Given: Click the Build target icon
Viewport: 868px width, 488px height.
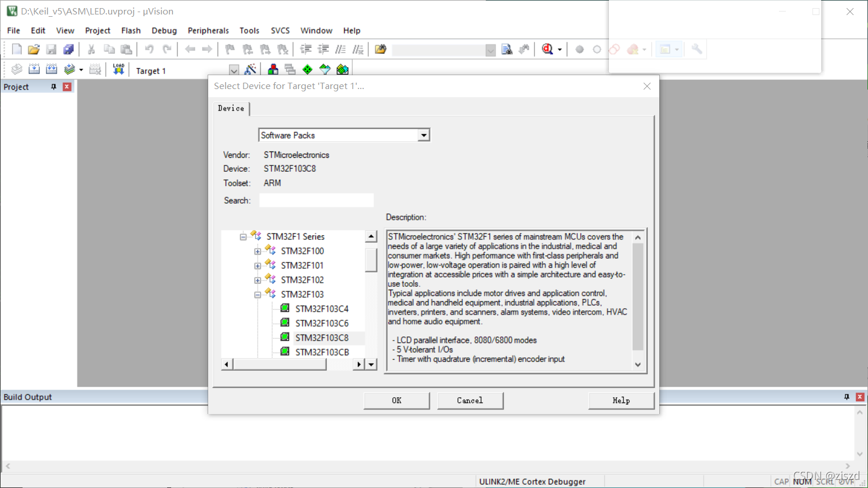Looking at the screenshot, I should coord(34,70).
